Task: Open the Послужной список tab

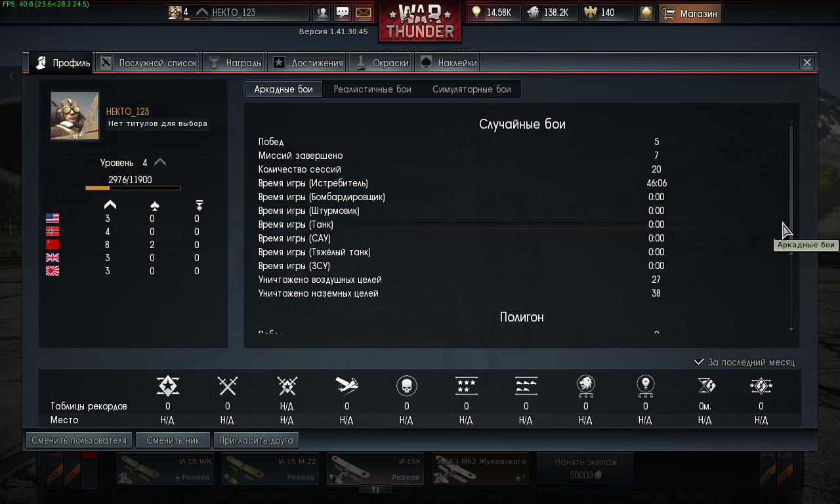Action: click(148, 63)
